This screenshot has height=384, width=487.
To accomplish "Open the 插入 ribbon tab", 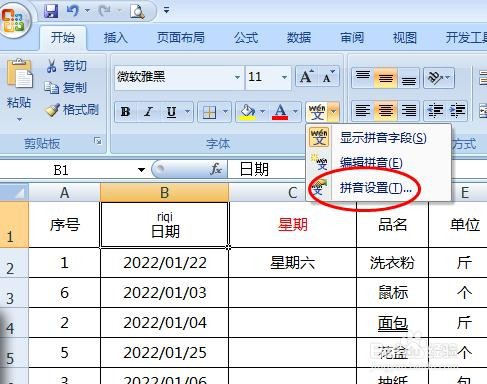I will pos(115,38).
